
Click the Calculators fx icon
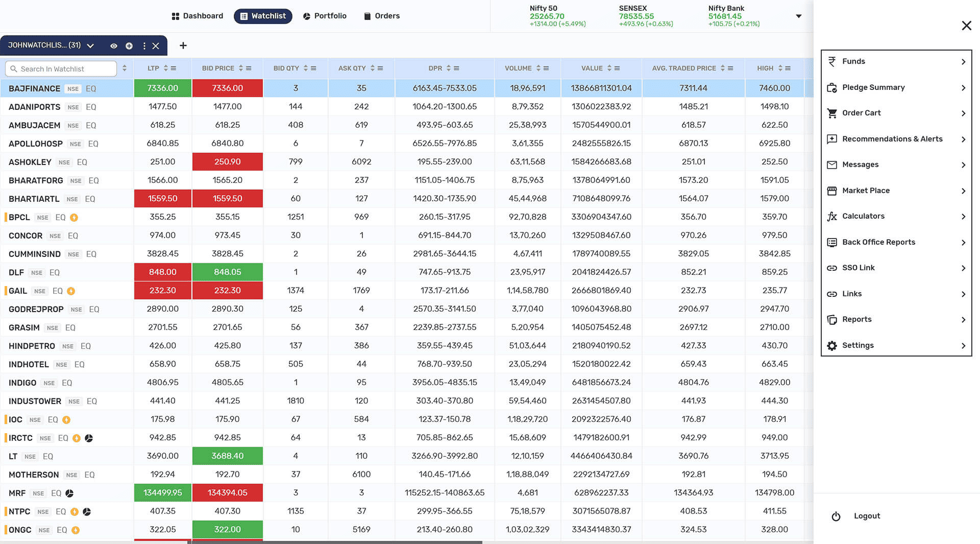(x=832, y=216)
